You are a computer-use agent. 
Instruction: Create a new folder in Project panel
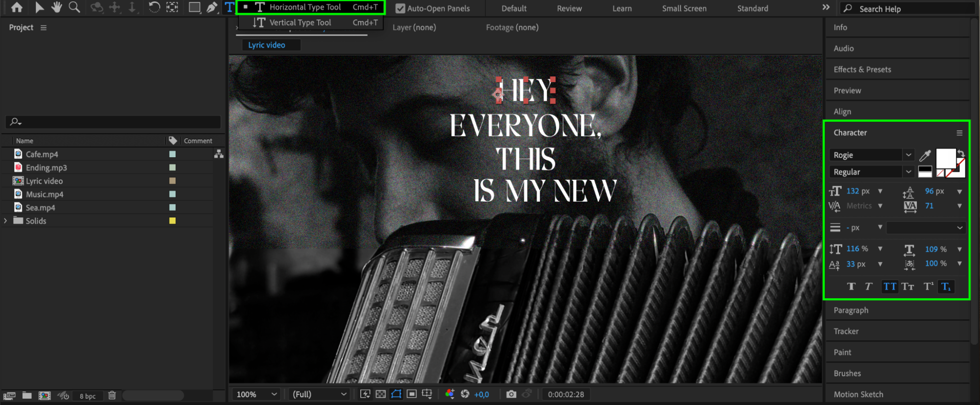click(x=27, y=395)
